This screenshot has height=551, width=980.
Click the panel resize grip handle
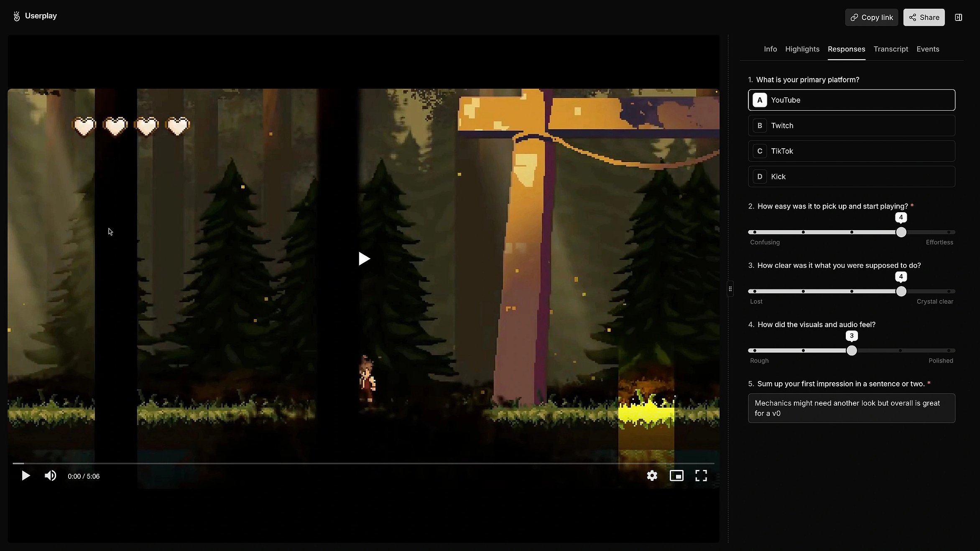[730, 289]
